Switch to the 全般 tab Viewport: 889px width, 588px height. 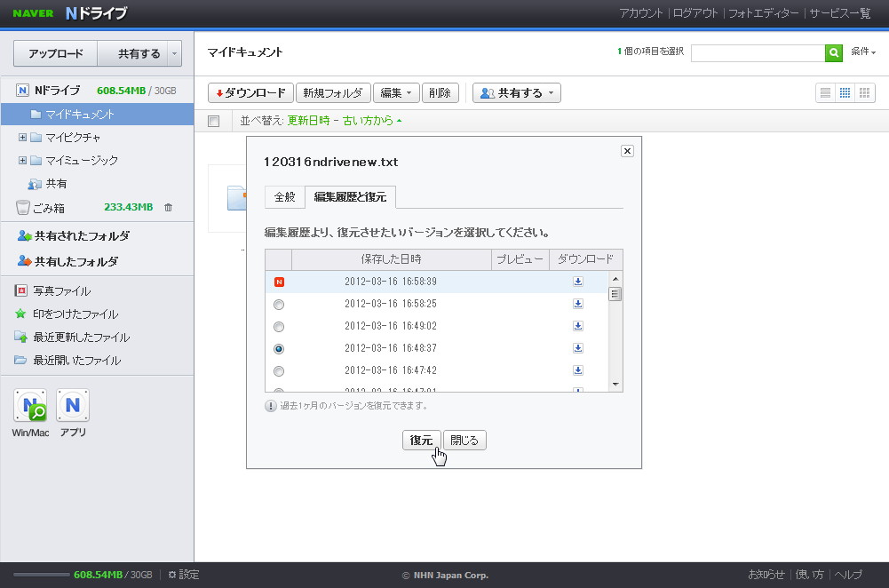coord(284,197)
